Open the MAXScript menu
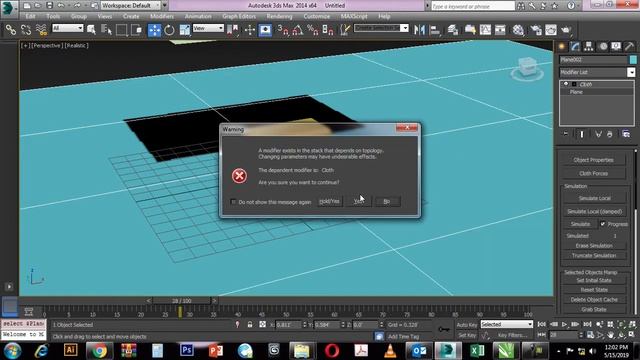 (x=354, y=16)
